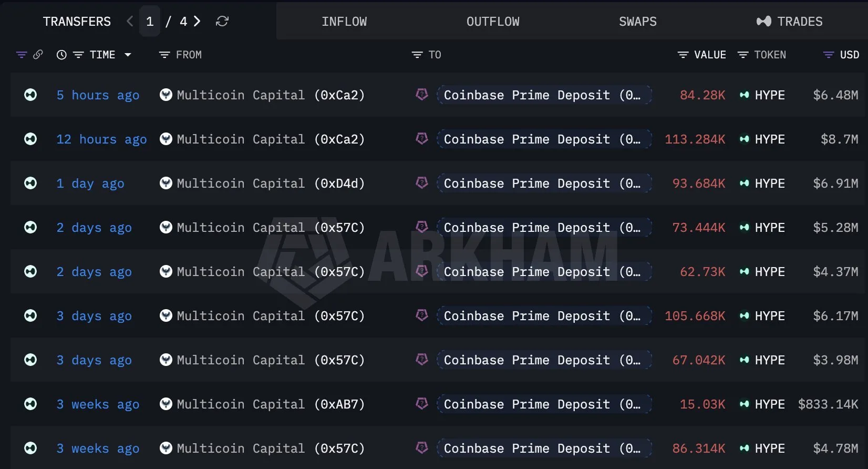Click the page number 1 input field
This screenshot has height=469, width=868.
tap(150, 21)
